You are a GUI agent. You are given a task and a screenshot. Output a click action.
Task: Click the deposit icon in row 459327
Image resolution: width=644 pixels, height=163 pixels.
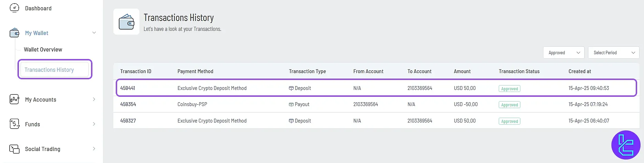pos(291,121)
